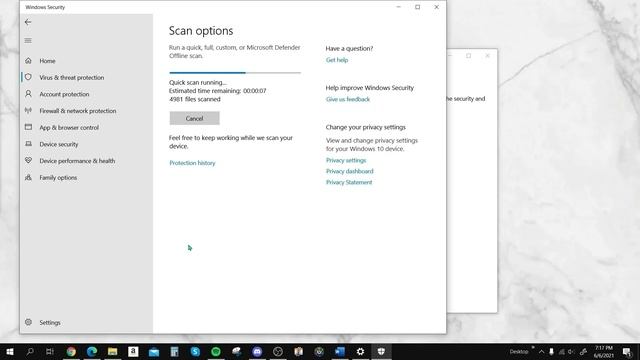Open Spotify from taskbar
The height and width of the screenshot is (360, 640).
(216, 351)
